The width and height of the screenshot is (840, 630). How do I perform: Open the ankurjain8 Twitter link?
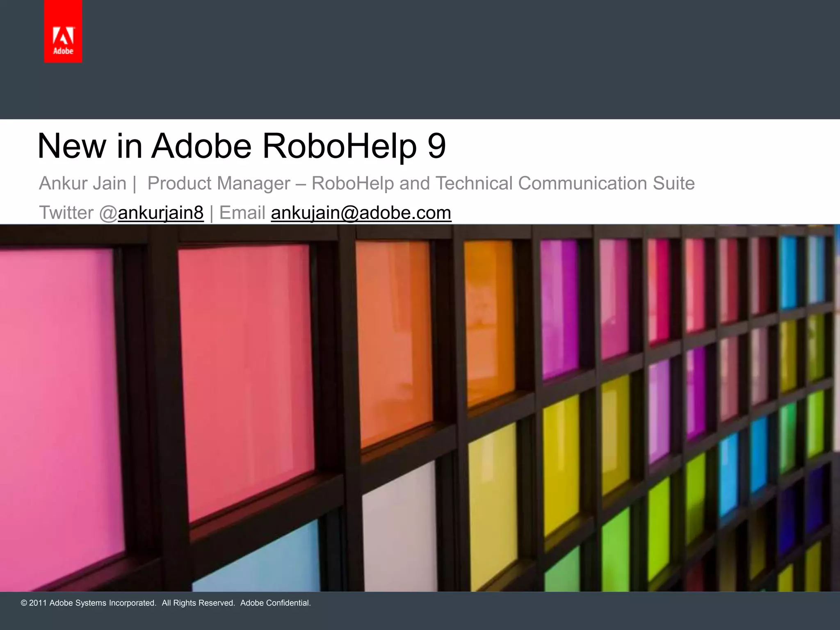click(x=160, y=213)
